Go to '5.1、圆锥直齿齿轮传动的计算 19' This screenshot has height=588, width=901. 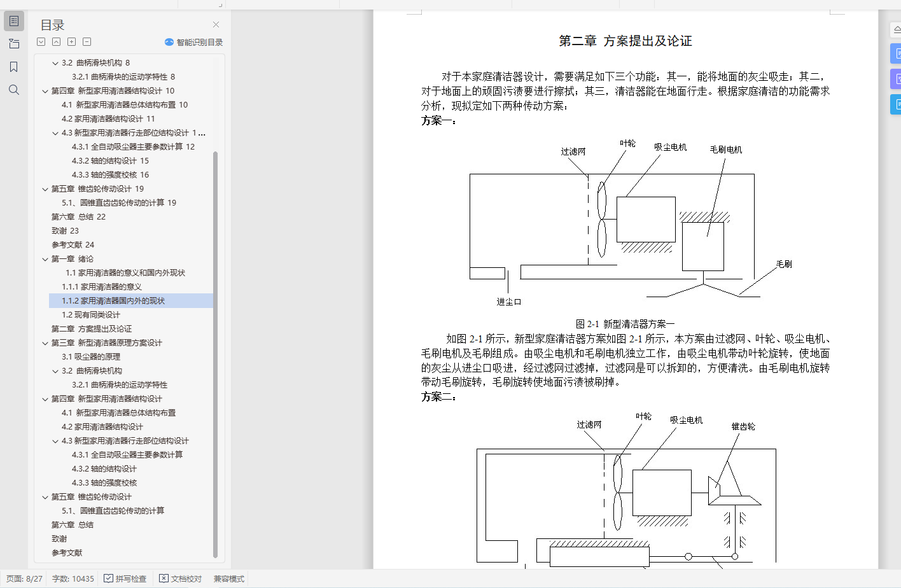point(119,203)
